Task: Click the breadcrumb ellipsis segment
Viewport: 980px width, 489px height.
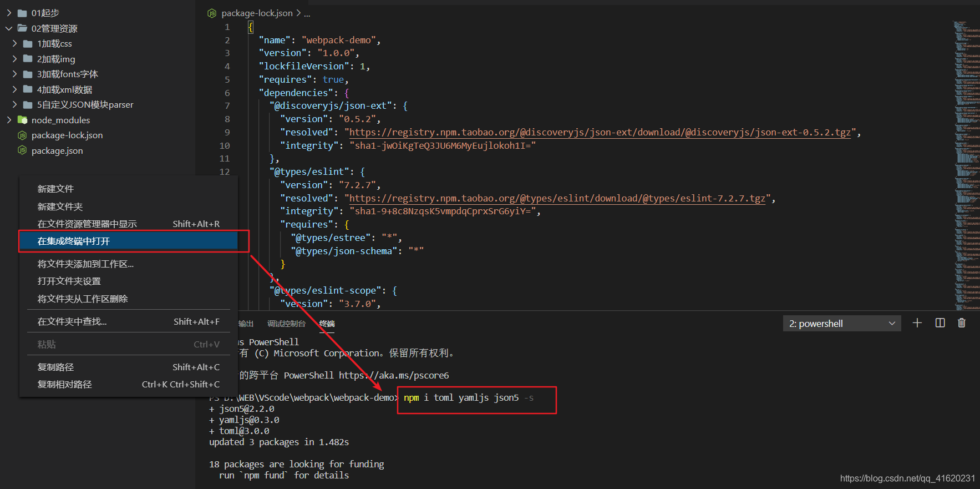Action: coord(307,13)
